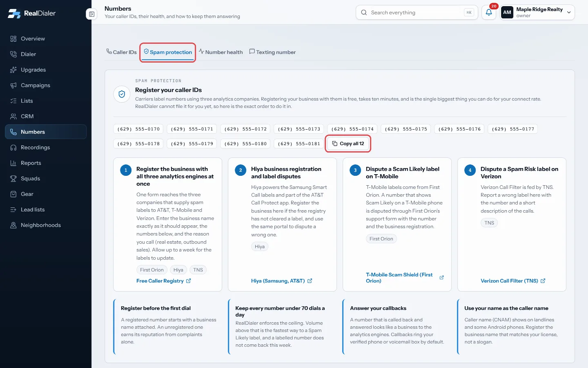Open T-Mobile Scam Shield (First Orion) link
The image size is (588, 368).
pyautogui.click(x=405, y=278)
